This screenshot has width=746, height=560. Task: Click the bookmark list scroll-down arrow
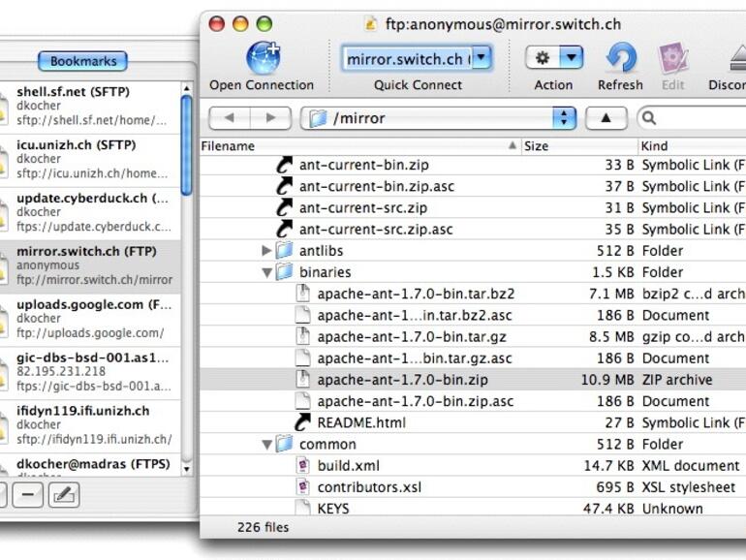[x=186, y=469]
